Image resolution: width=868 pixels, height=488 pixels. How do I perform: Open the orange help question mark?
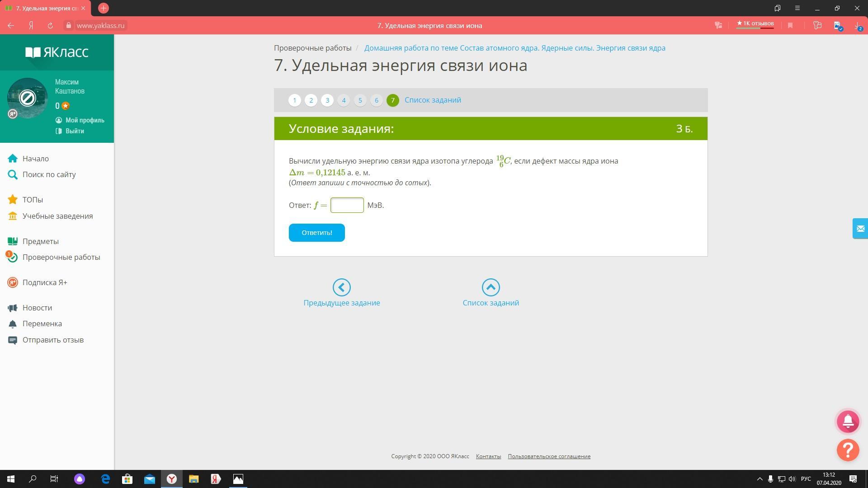coord(848,450)
